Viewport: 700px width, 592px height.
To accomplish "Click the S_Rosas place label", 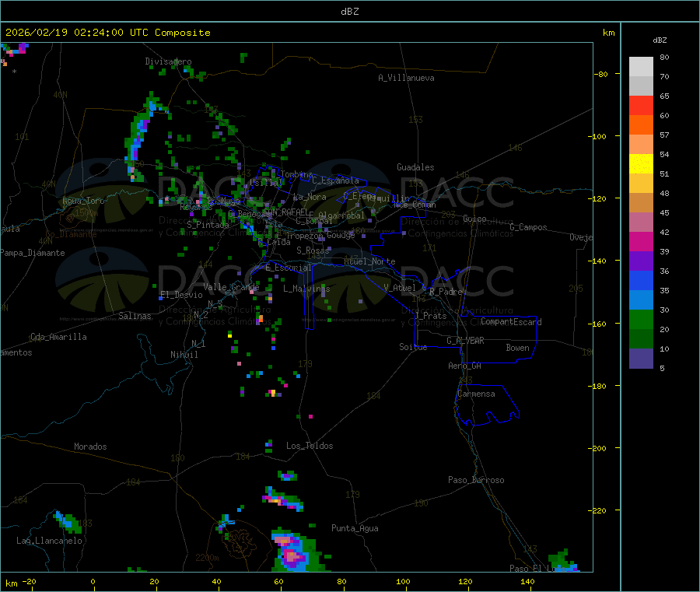I will (x=313, y=250).
